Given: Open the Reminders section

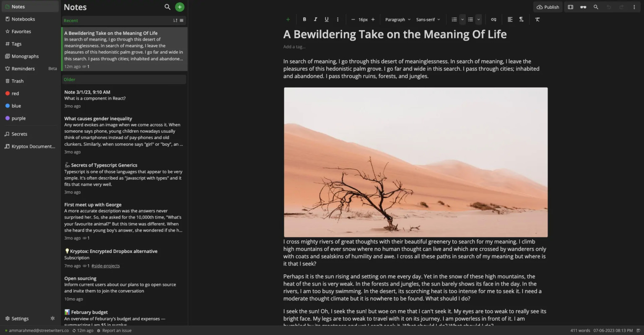Looking at the screenshot, I should (x=23, y=68).
